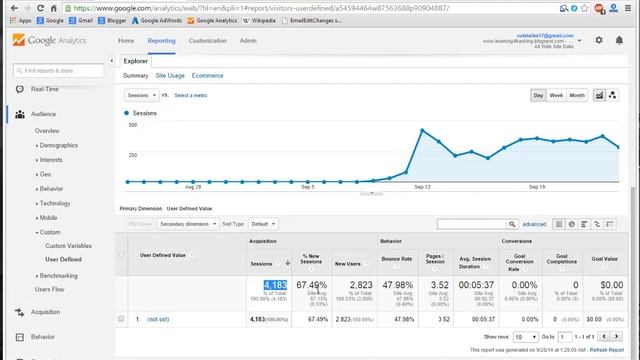
Task: Open the Customization tab
Action: coord(207,41)
